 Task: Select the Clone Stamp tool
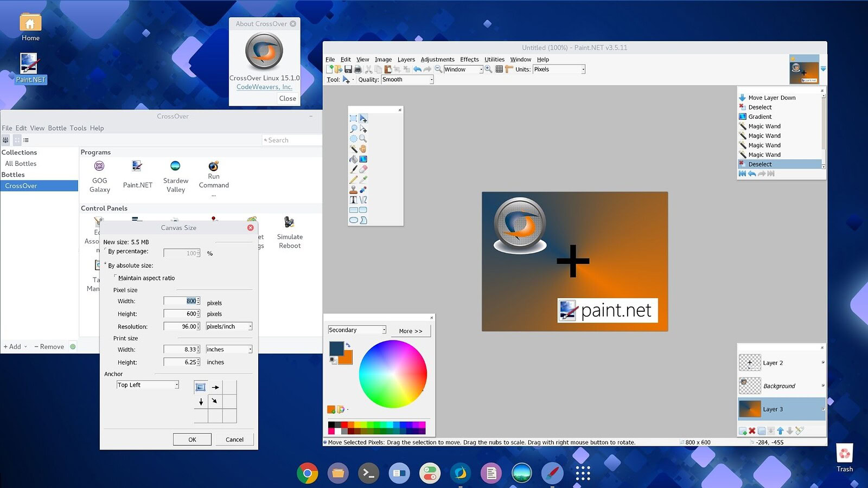[x=353, y=190]
